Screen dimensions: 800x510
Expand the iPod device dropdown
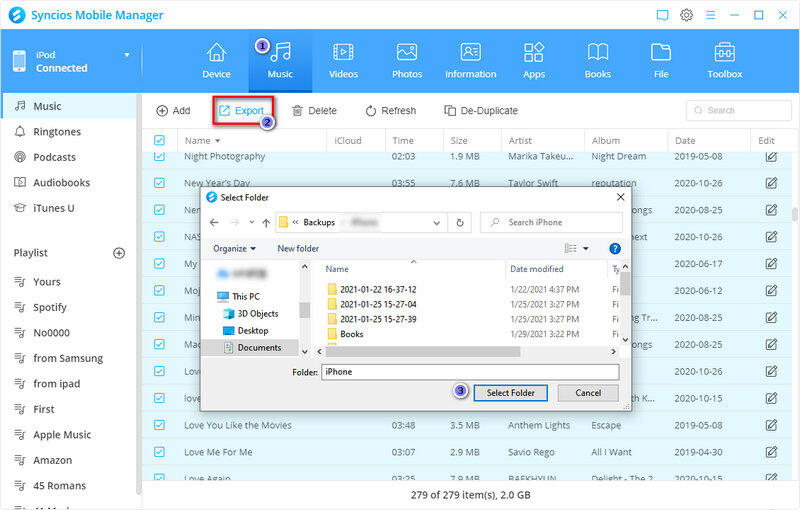[127, 55]
